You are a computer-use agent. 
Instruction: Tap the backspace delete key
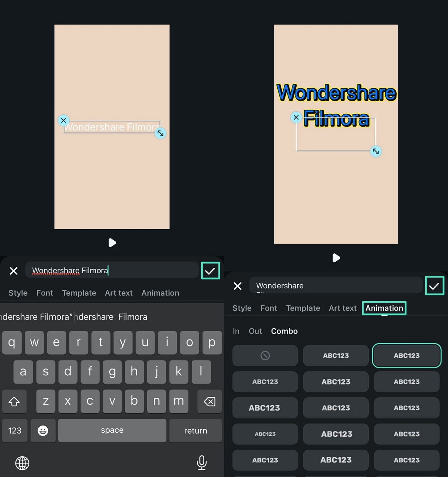(x=210, y=401)
